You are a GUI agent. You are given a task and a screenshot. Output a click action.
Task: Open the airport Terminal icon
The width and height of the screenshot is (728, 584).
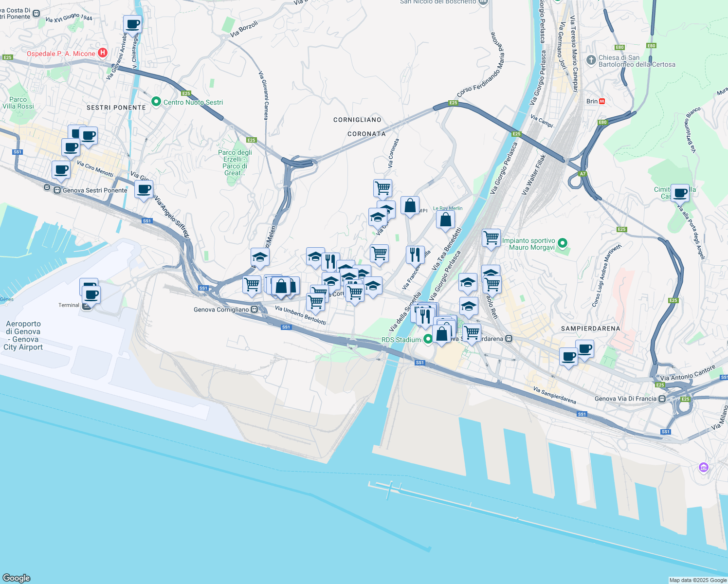87,306
